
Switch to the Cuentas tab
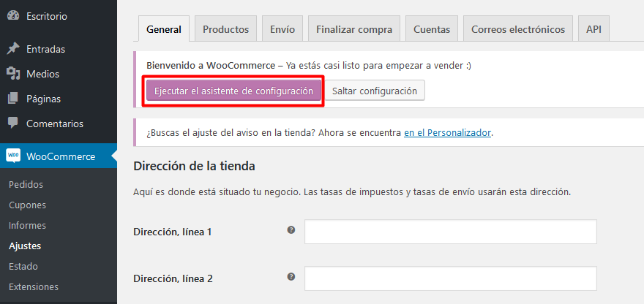coord(432,28)
